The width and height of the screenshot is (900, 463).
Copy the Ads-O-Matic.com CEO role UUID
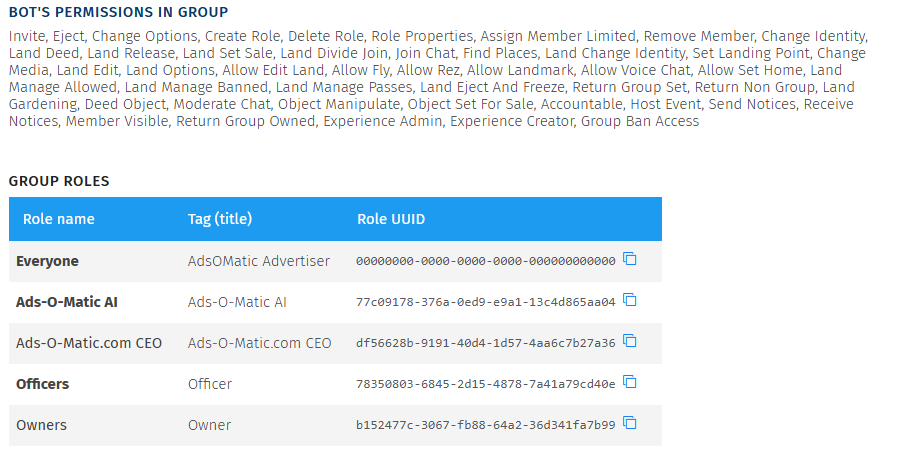point(630,341)
